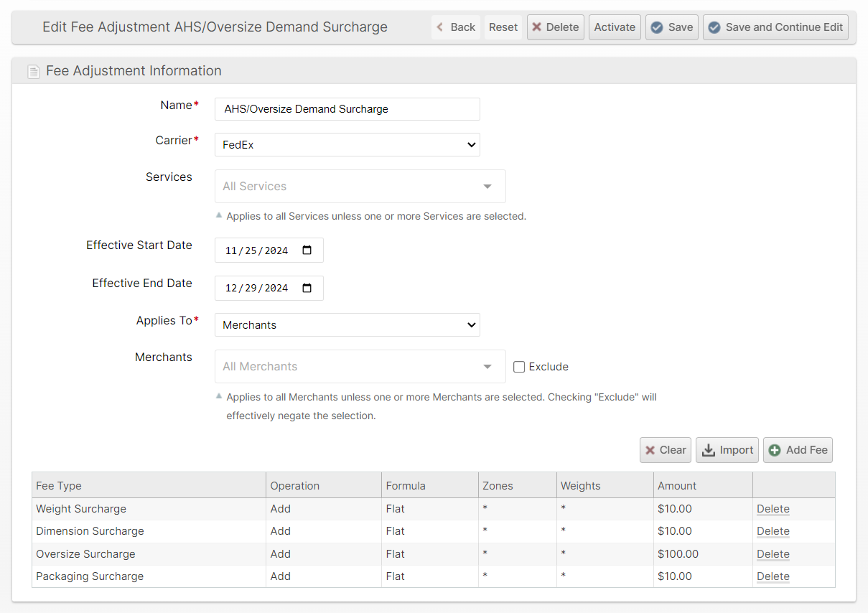The height and width of the screenshot is (613, 868).
Task: Check the Exclude merchants checkbox
Action: [x=519, y=367]
